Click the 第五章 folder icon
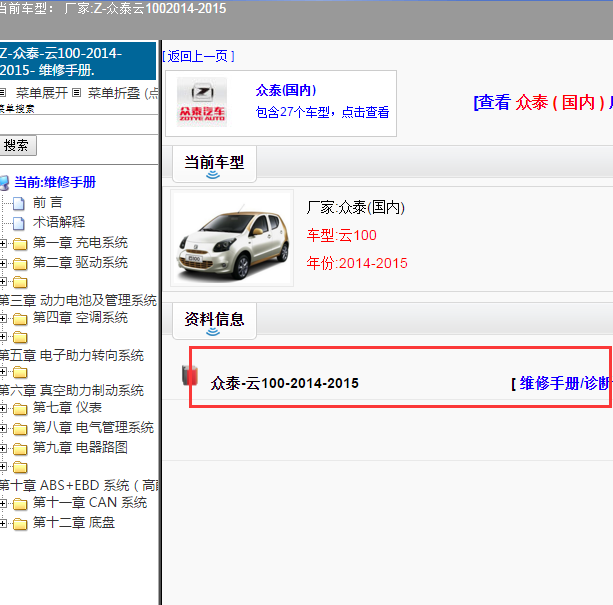Viewport: 613px width, 605px height. point(20,337)
